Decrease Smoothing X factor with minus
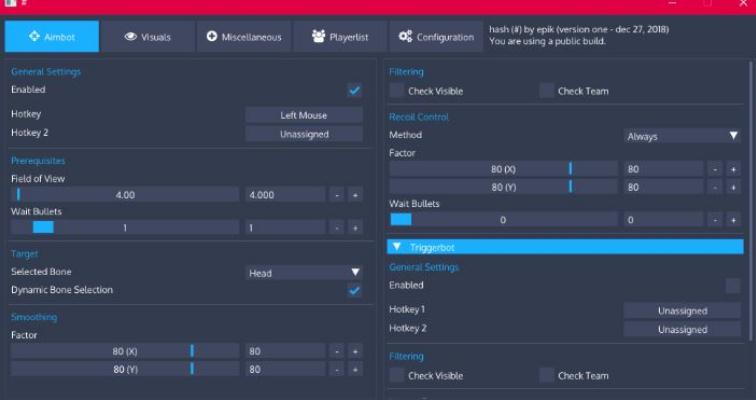756x400 pixels. click(x=337, y=351)
